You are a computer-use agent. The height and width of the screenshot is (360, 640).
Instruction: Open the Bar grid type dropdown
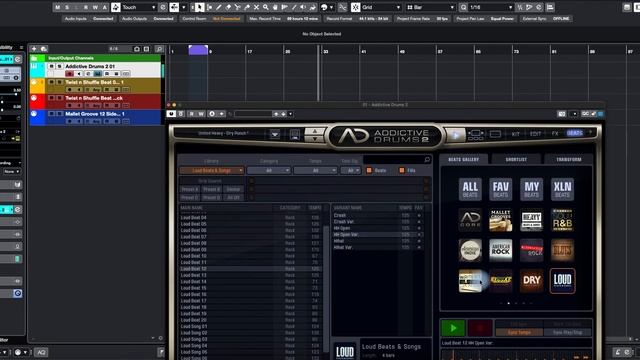coord(431,7)
